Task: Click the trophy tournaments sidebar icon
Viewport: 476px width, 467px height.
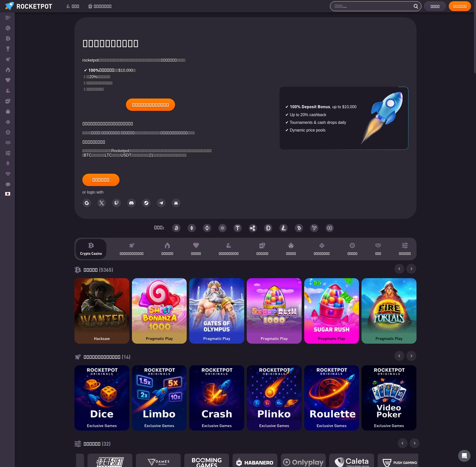Action: (x=8, y=49)
